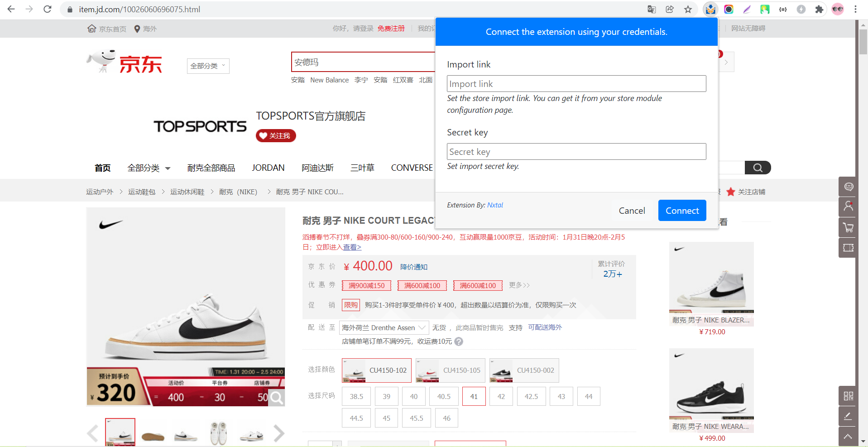
Task: Go back with the browser back arrow
Action: pyautogui.click(x=11, y=9)
